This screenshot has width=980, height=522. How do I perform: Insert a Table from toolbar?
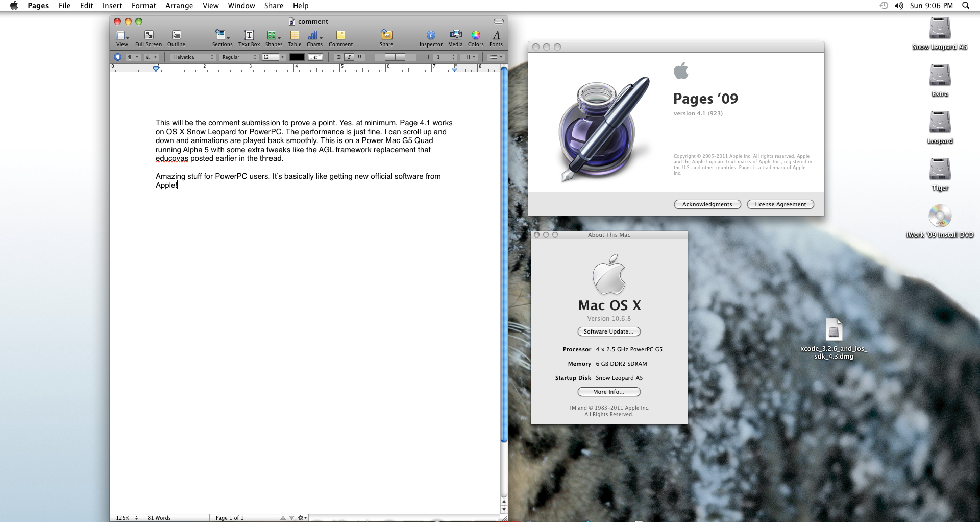pos(295,38)
